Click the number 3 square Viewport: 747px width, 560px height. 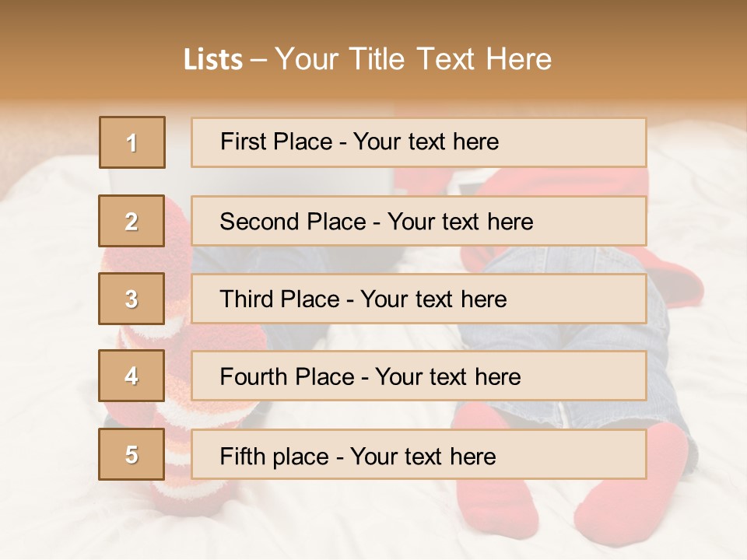click(132, 299)
